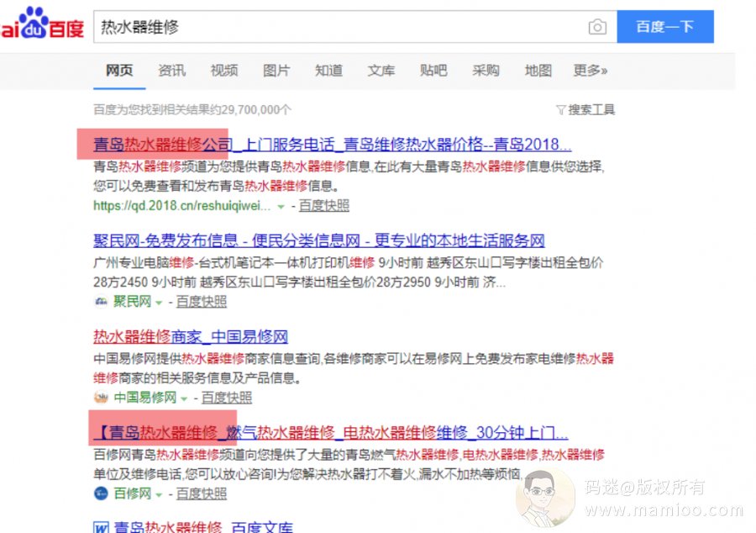
Task: Click the 中国易修网 site favicon
Action: click(x=101, y=398)
